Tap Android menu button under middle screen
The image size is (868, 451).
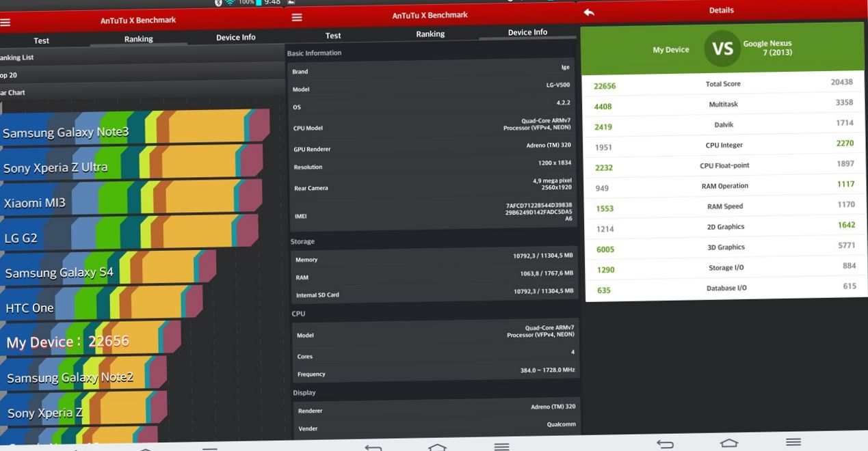coord(501,447)
